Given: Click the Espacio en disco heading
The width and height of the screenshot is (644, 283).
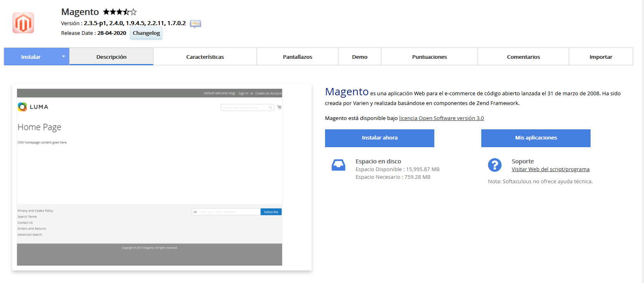Looking at the screenshot, I should click(378, 161).
